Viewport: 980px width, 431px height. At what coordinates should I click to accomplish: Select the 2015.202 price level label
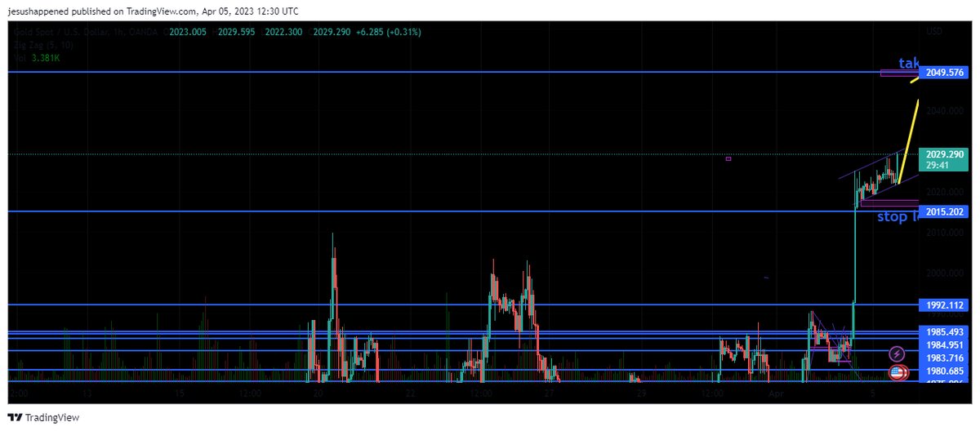pos(944,212)
